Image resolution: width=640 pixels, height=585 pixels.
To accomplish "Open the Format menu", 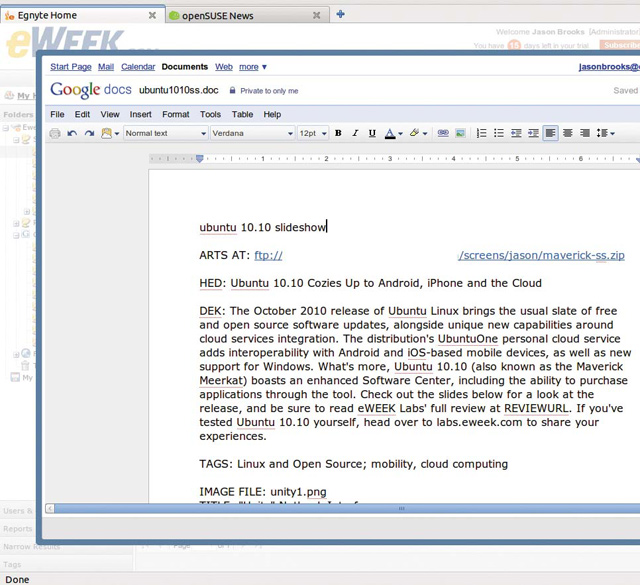I will point(176,114).
